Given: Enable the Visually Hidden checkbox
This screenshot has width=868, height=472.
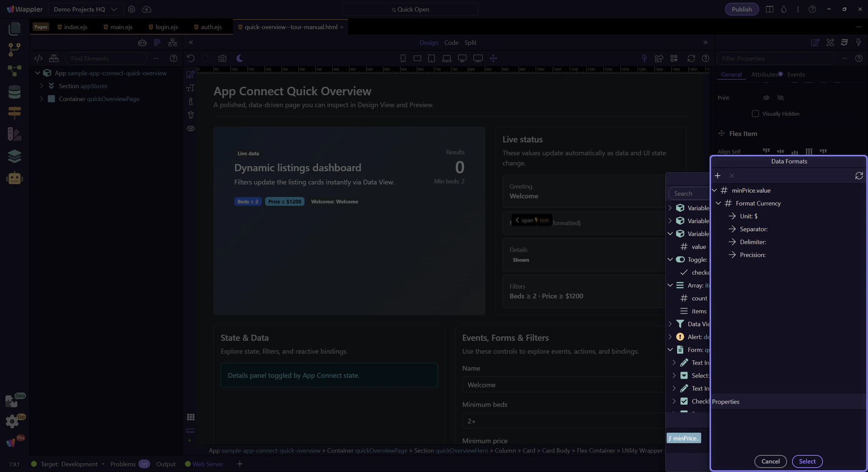Looking at the screenshot, I should point(755,114).
